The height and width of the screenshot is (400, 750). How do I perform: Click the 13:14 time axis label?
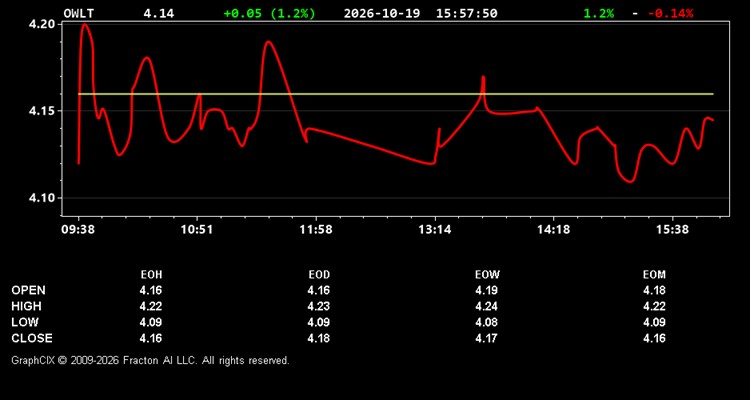434,230
